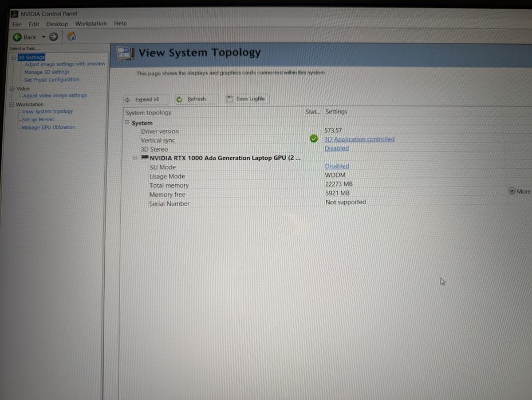Click the Expand all button
Viewport: 532px width, 400px height.
pyautogui.click(x=146, y=100)
